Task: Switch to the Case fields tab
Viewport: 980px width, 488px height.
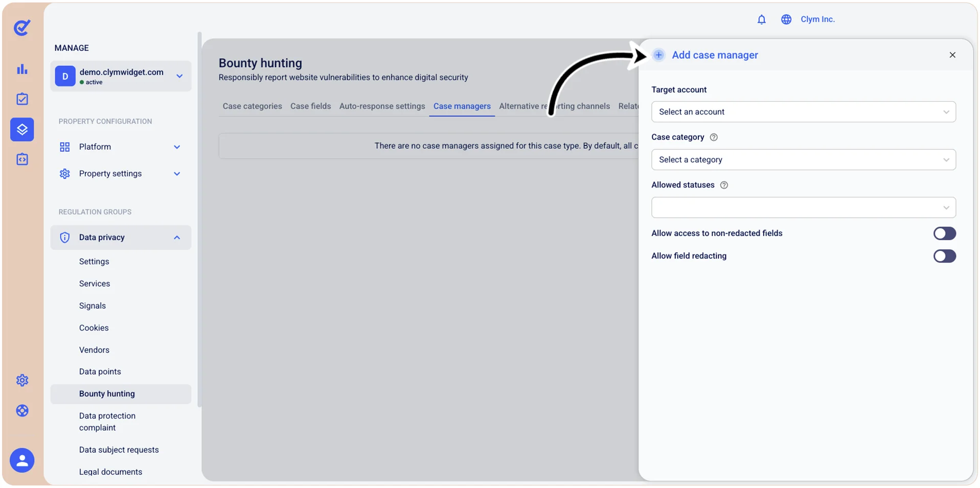Action: [x=310, y=106]
